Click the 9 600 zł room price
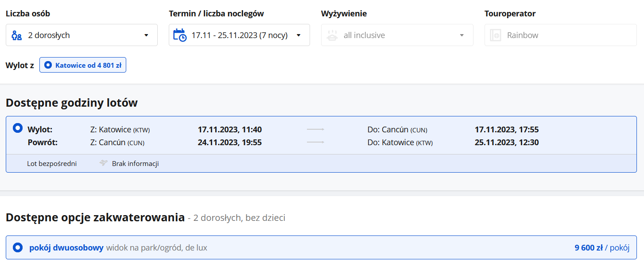The image size is (644, 270). pyautogui.click(x=589, y=247)
